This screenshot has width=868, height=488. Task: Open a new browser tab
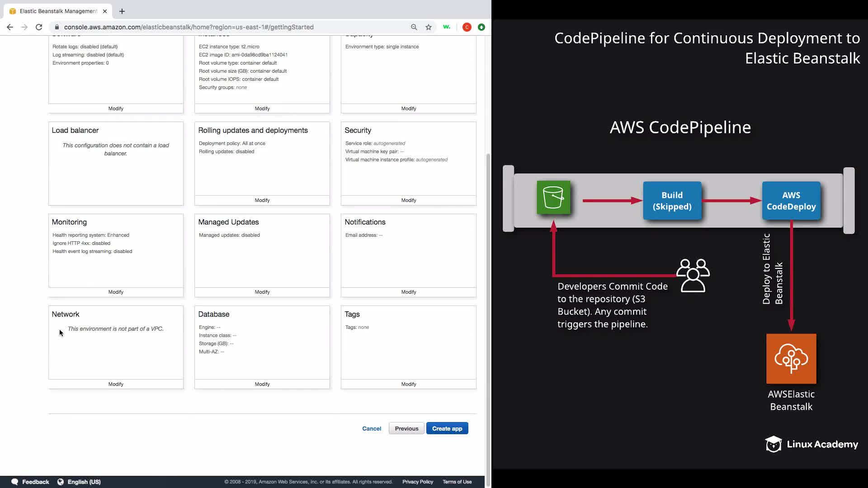tap(122, 11)
